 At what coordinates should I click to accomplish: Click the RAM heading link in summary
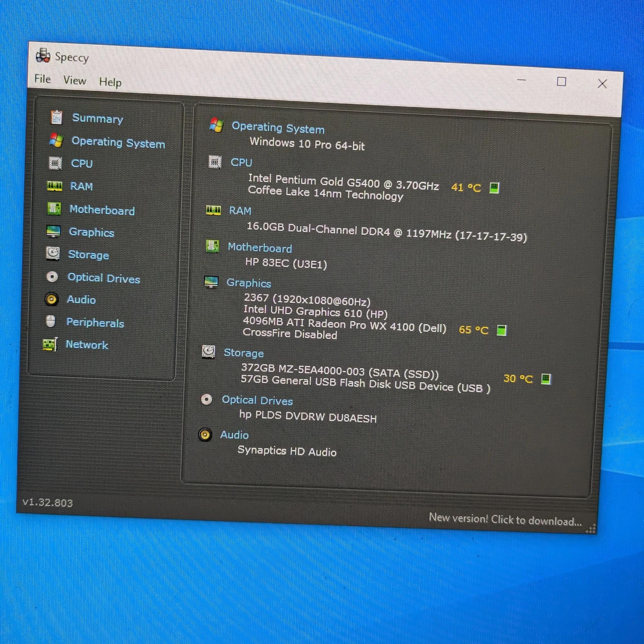click(240, 210)
